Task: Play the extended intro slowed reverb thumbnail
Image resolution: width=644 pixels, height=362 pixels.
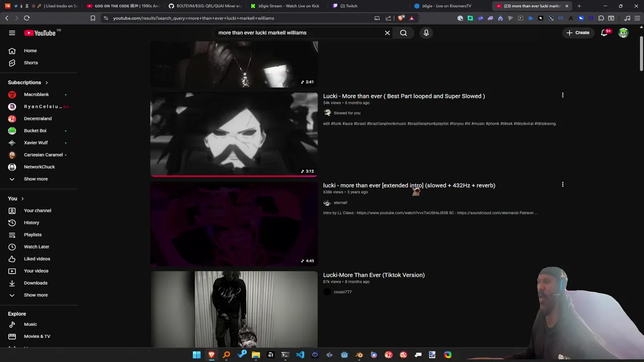Action: pos(234,224)
